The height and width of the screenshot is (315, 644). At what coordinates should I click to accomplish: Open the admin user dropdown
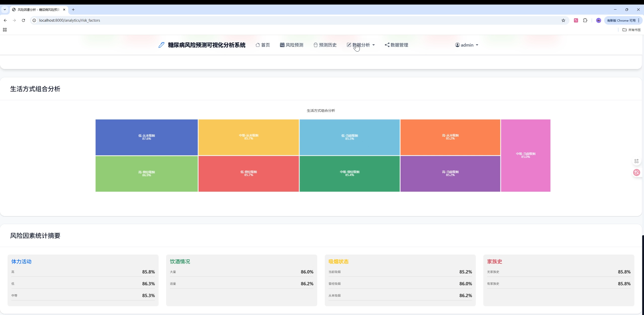click(x=467, y=45)
